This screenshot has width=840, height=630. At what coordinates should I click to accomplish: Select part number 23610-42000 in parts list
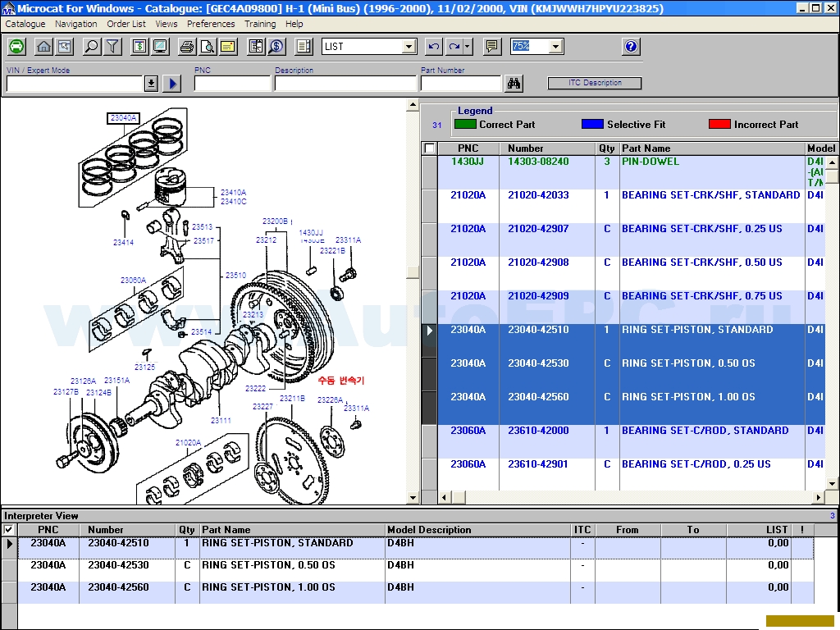coord(538,431)
